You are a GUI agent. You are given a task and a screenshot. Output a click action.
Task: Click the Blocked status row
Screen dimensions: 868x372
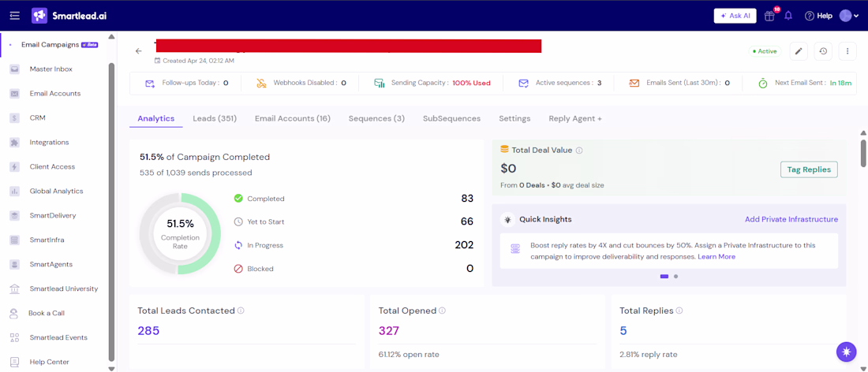pos(354,269)
